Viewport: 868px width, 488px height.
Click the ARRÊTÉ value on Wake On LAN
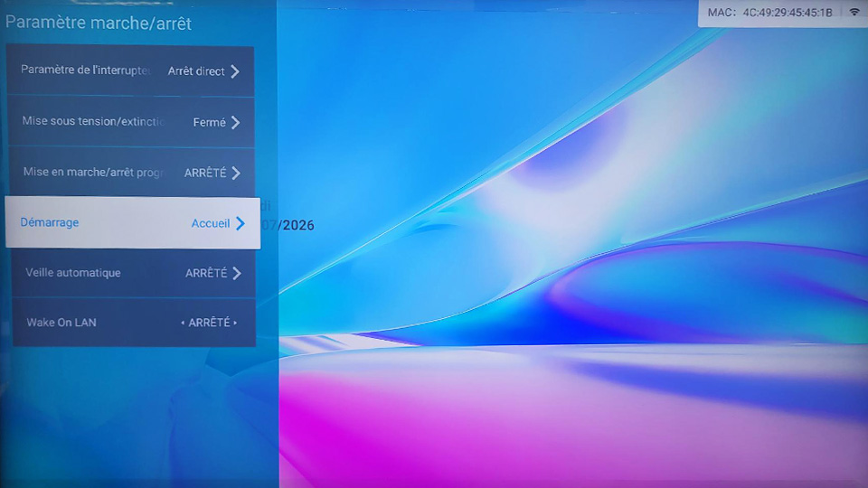pyautogui.click(x=209, y=322)
